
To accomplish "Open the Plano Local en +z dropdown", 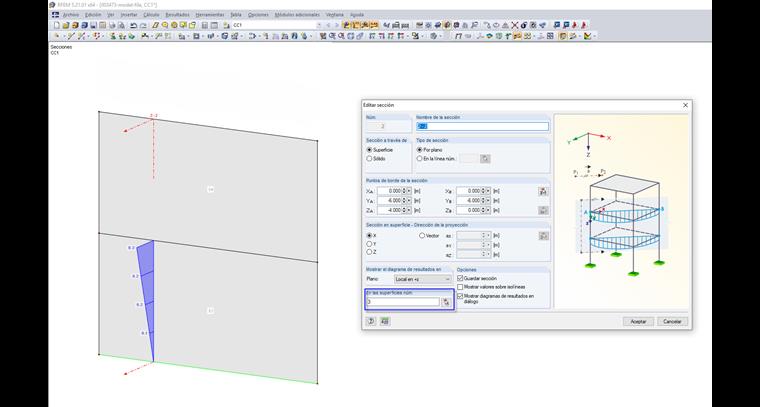I will 422,279.
